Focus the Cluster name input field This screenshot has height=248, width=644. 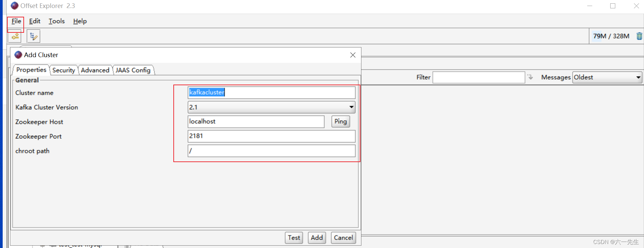click(272, 93)
